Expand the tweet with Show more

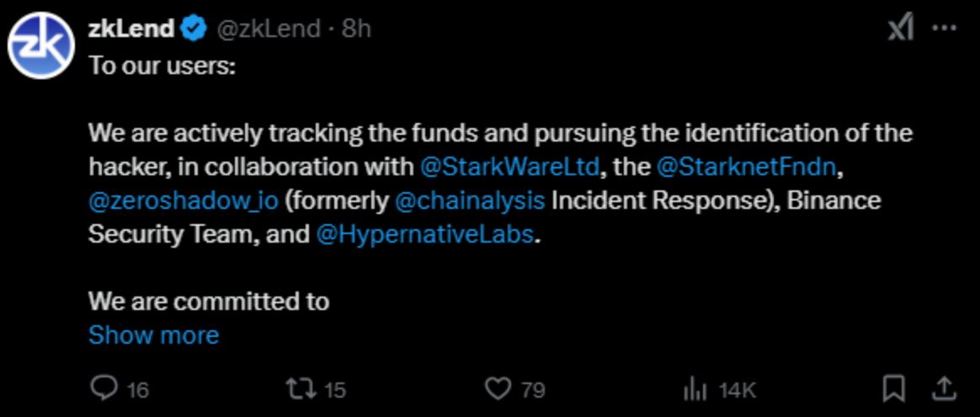(154, 335)
